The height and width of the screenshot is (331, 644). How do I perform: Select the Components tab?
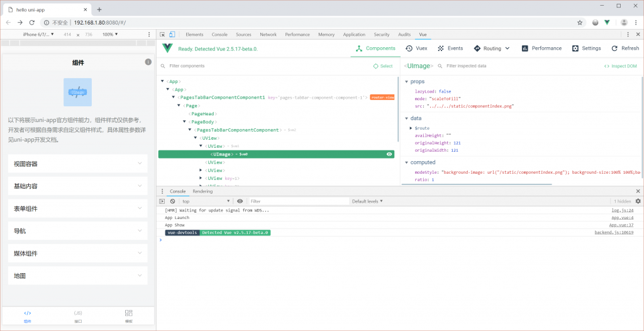(x=375, y=48)
